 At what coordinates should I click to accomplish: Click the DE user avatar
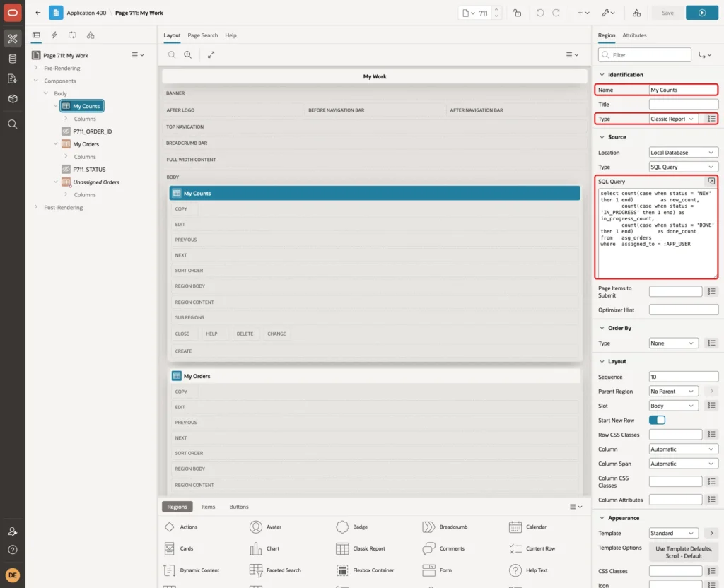(13, 575)
